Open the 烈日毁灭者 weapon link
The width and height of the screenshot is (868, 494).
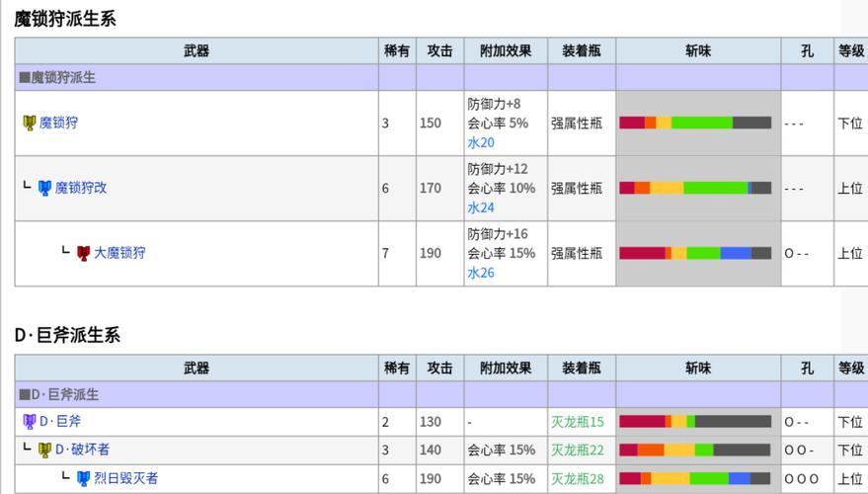(x=125, y=478)
